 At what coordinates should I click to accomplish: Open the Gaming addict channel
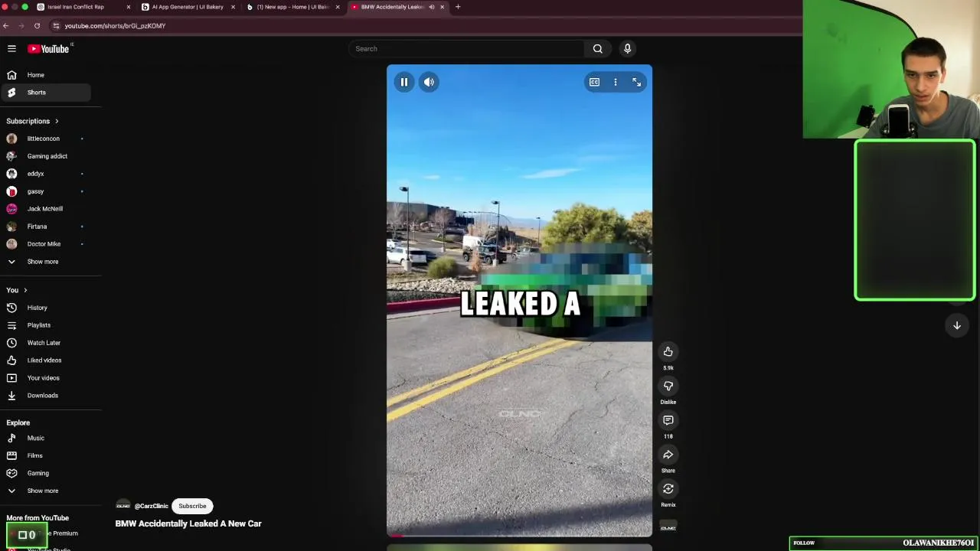tap(46, 156)
